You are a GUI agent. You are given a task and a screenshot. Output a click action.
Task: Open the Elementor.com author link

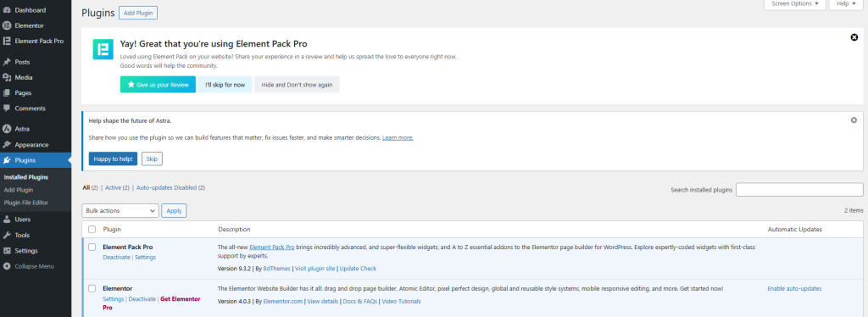[x=283, y=302]
